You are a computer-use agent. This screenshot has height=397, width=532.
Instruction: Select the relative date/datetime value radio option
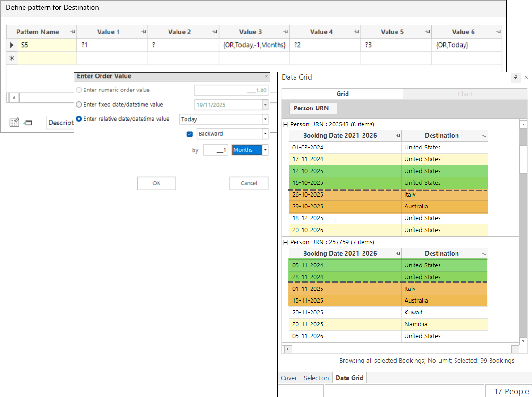79,119
